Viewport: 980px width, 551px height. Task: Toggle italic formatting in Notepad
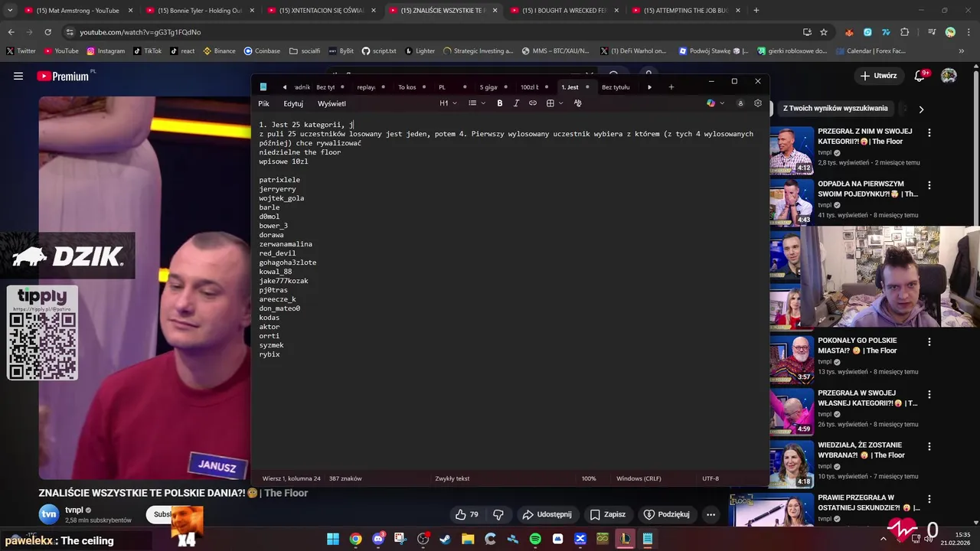(x=516, y=103)
